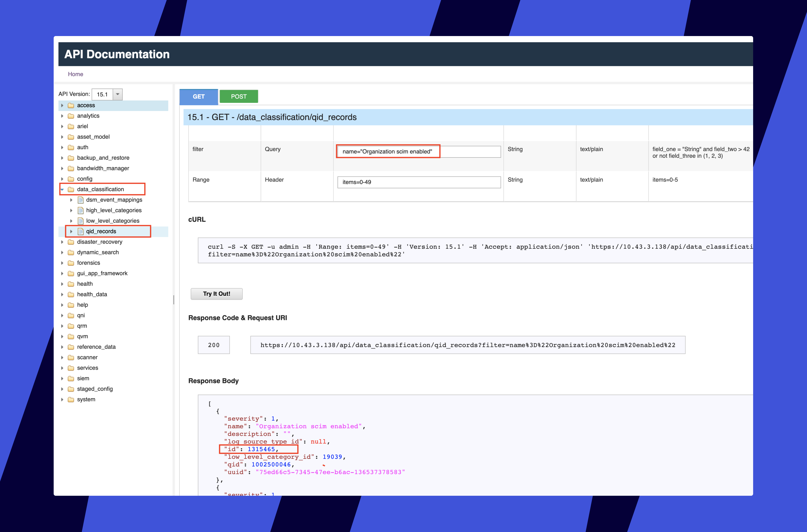The height and width of the screenshot is (532, 807).
Task: Click the dsm_event_mappings document icon
Action: 80,200
